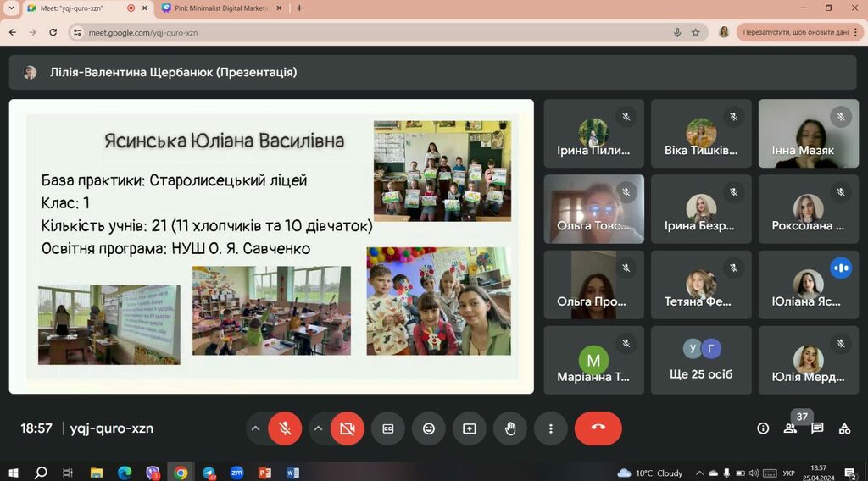Open more options three-dot menu in Meet
Viewport: 868px width, 481px height.
click(550, 428)
